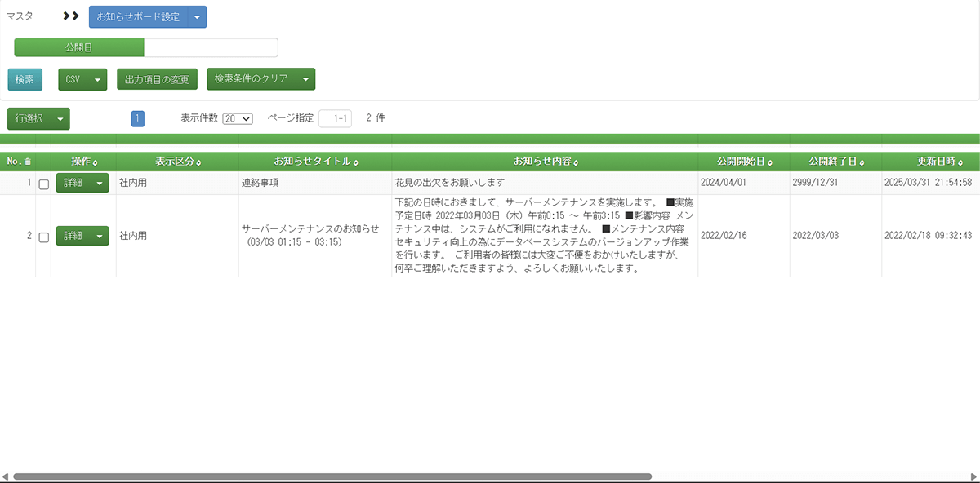Click the trash icon in No. column header
Viewport: 980px width, 483px height.
pyautogui.click(x=29, y=162)
